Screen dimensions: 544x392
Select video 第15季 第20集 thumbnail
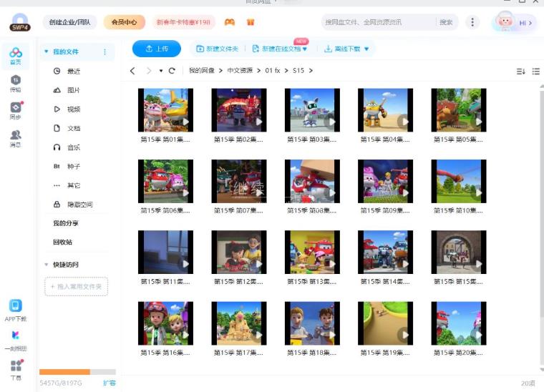459,323
